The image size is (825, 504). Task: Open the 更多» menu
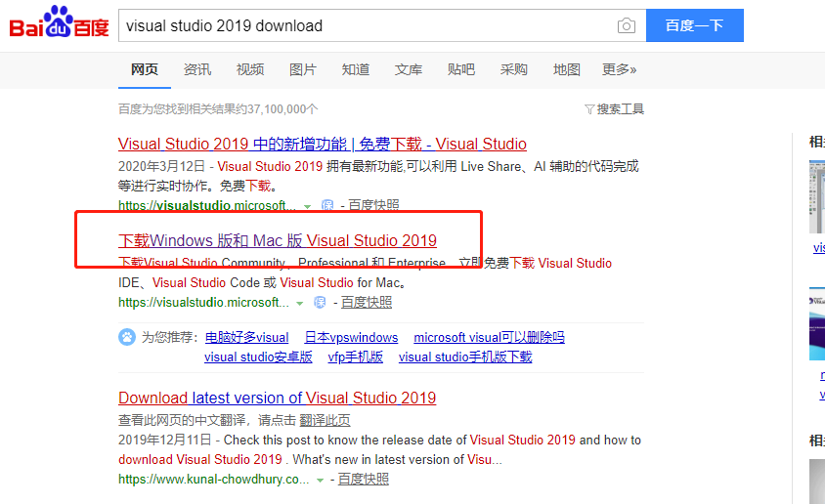click(x=620, y=69)
